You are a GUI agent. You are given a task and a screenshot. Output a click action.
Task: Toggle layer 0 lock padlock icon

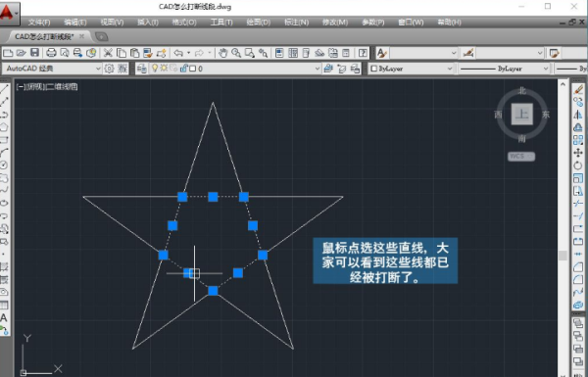coord(183,69)
